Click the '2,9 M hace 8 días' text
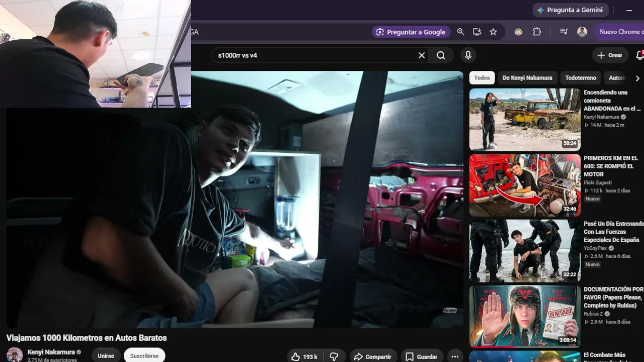The width and height of the screenshot is (644, 362). pyautogui.click(x=607, y=322)
